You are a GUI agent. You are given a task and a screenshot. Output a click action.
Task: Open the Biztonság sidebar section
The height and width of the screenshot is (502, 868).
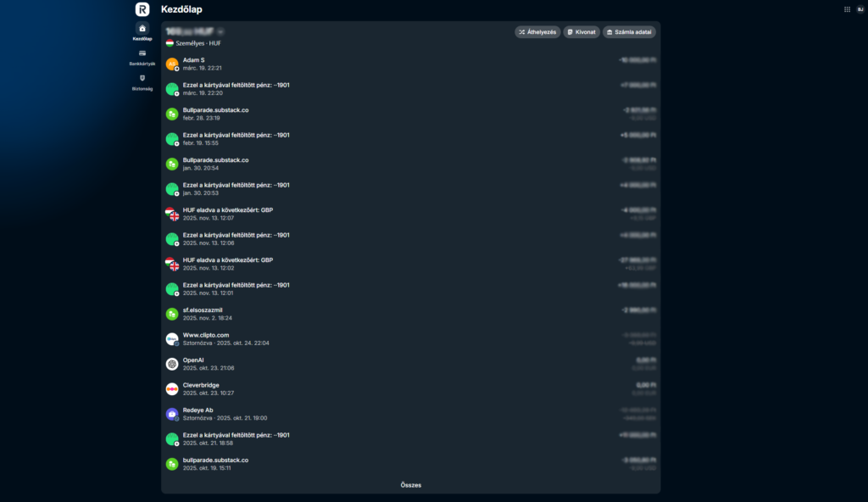click(x=142, y=82)
